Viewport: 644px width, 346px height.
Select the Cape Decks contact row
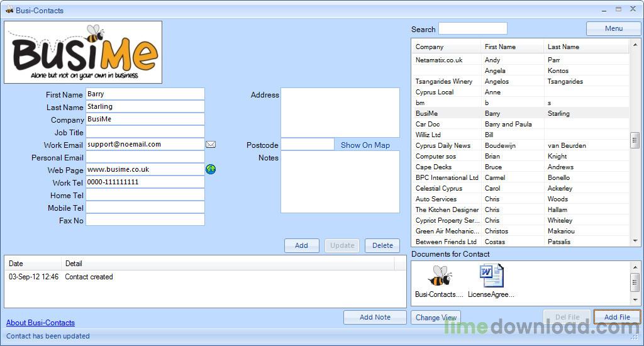[520, 167]
